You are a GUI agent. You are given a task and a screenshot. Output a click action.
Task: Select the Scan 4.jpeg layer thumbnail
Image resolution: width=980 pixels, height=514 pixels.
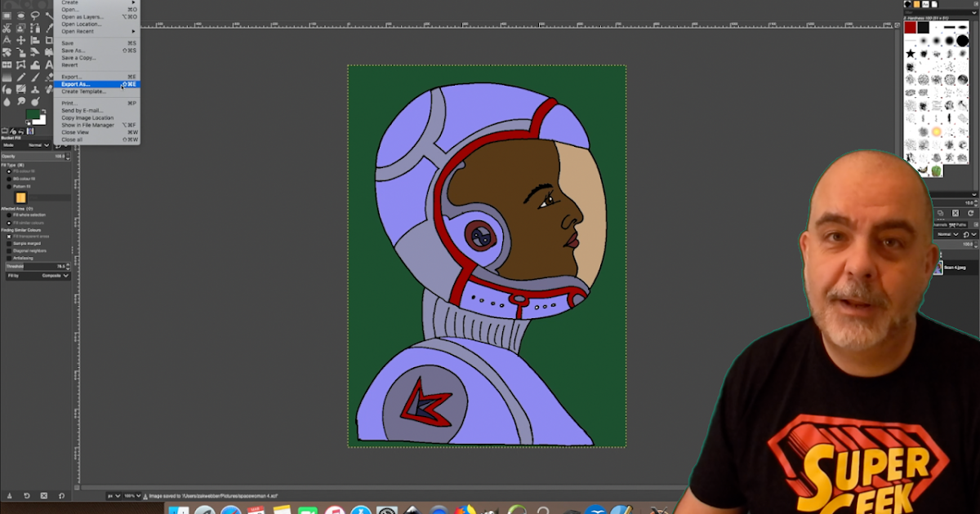937,268
